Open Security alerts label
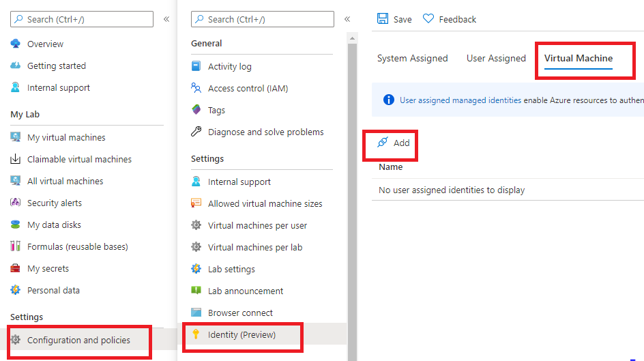Screen dimensions: 644x361 (54, 203)
